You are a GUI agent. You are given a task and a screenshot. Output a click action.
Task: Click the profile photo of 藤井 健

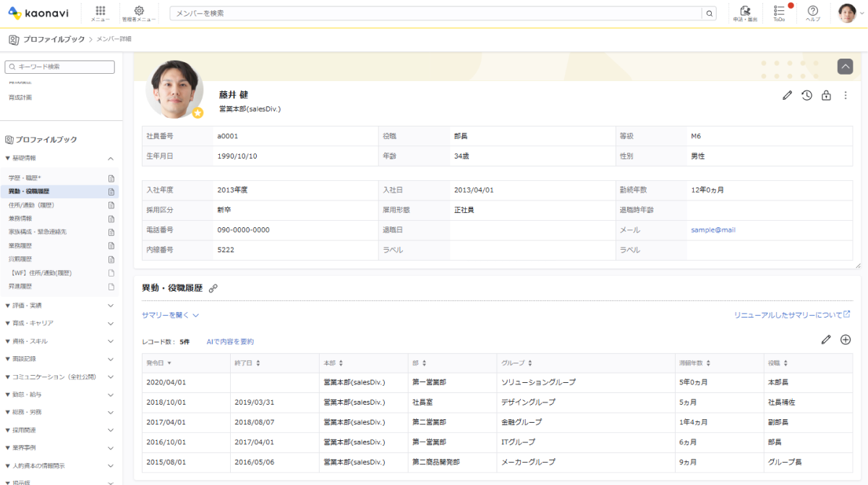coord(174,89)
